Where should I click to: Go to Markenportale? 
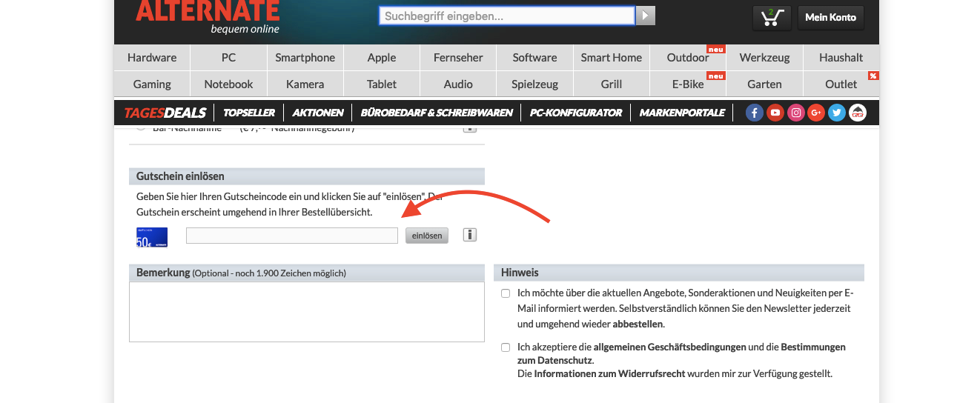tap(682, 113)
